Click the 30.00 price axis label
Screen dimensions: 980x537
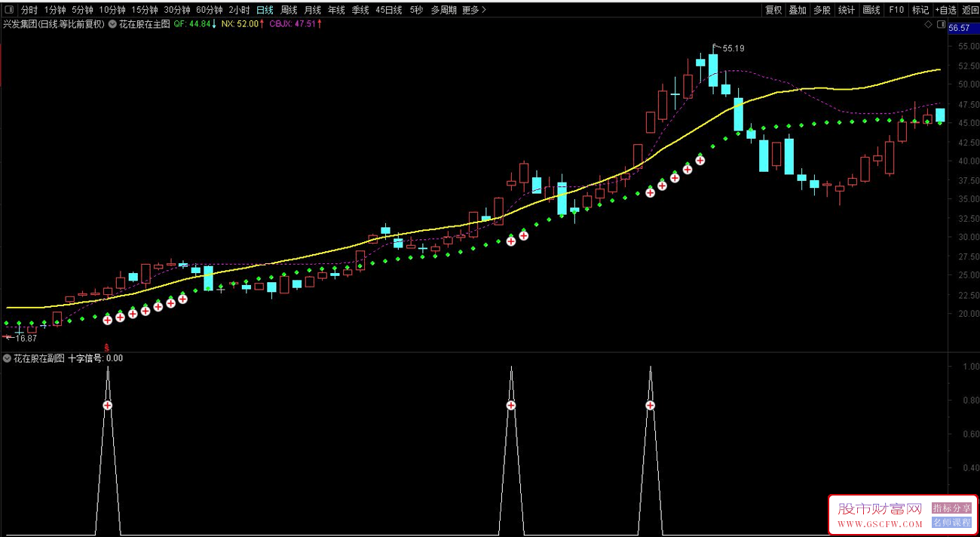968,237
